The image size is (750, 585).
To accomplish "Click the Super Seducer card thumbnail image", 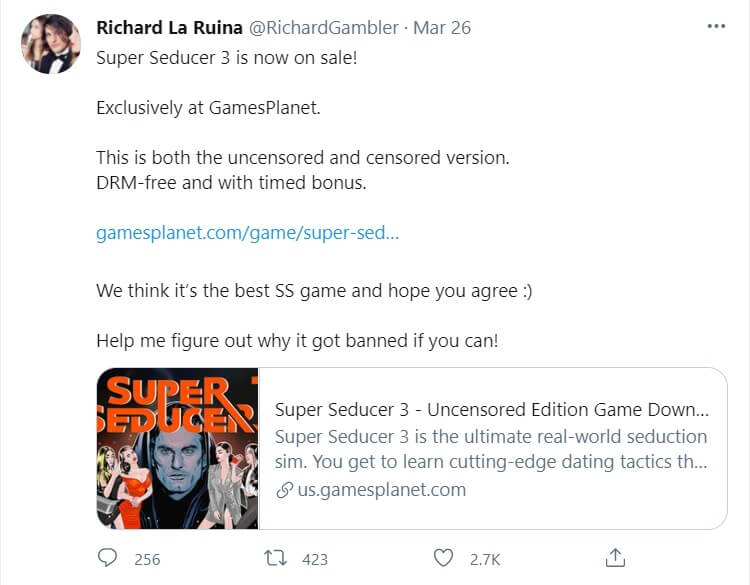I will click(x=178, y=448).
